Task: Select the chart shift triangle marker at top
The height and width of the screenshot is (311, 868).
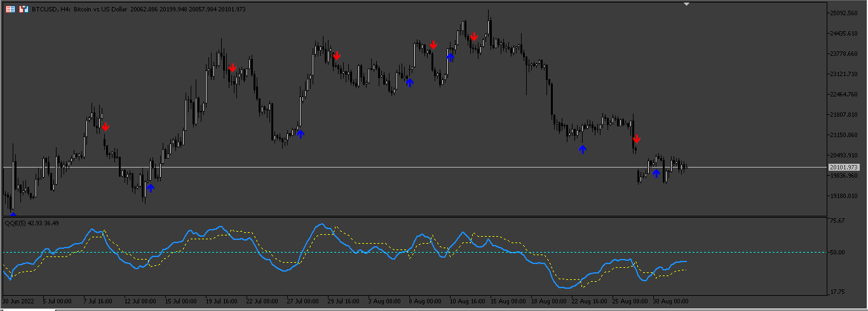Action: (686, 4)
